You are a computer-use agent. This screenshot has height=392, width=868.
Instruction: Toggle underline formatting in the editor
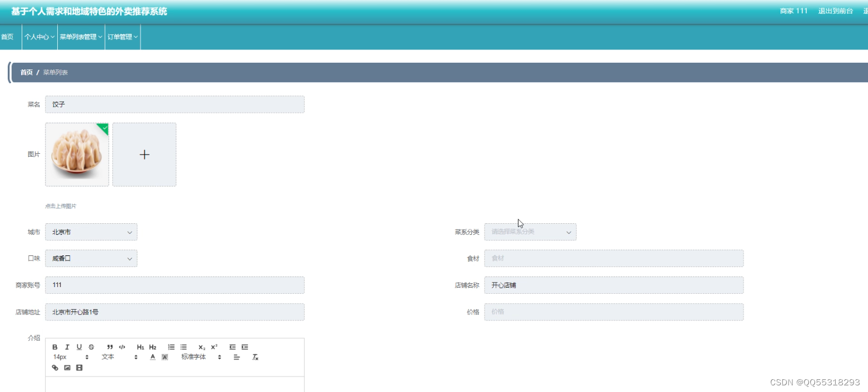79,347
